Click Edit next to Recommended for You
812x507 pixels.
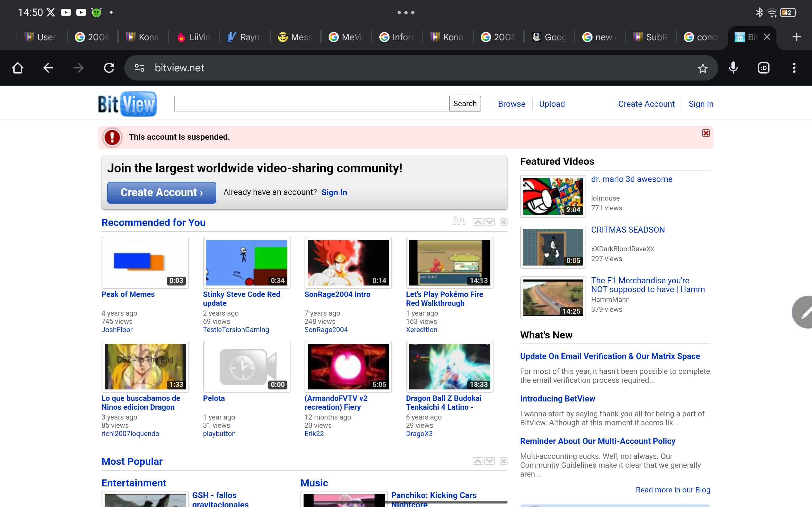459,220
